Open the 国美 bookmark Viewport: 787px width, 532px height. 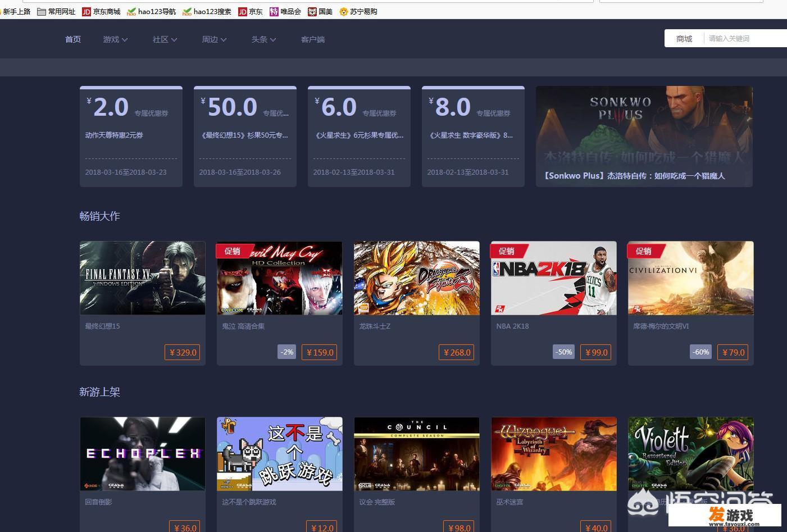click(x=320, y=11)
